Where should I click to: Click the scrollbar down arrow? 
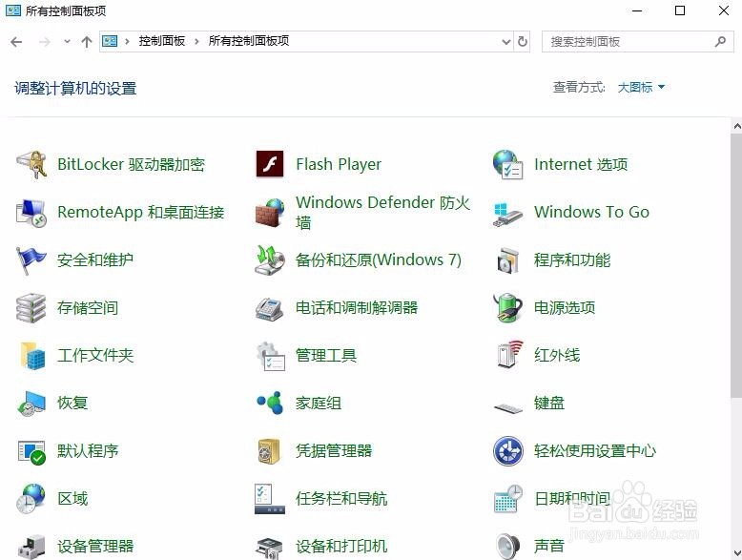tap(737, 553)
